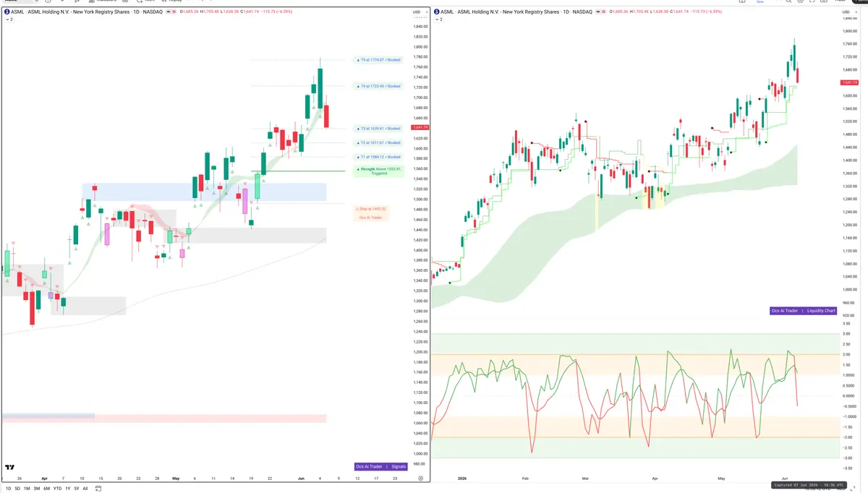Open time axis settings gear in left chart

[420, 479]
